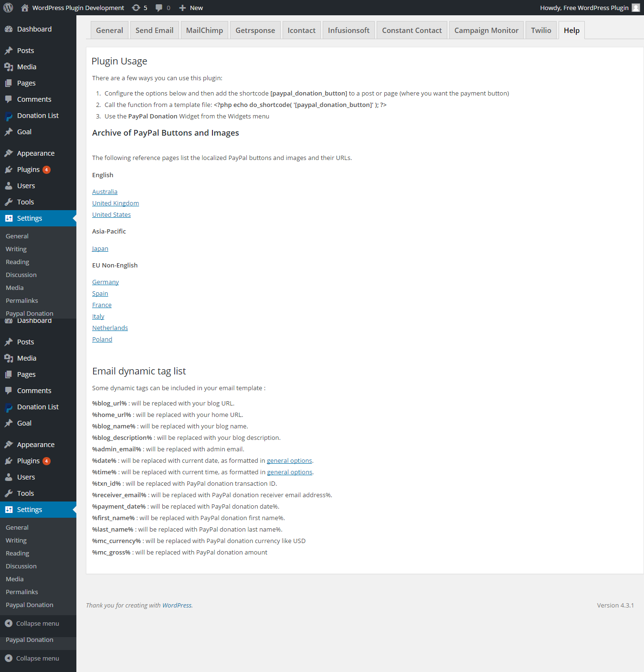Open the Italy link
This screenshot has width=644, height=672.
(98, 316)
